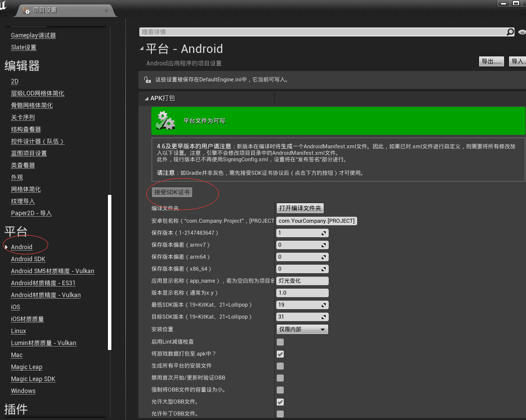The height and width of the screenshot is (420, 526).
Task: Uncheck 将游戏数据打包至.apk中 checkbox
Action: click(x=280, y=354)
